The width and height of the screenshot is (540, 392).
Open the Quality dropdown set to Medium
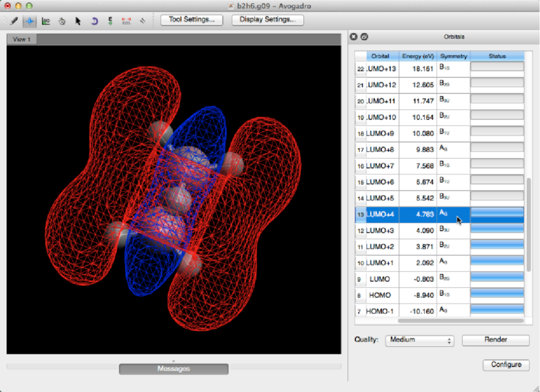pyautogui.click(x=419, y=340)
